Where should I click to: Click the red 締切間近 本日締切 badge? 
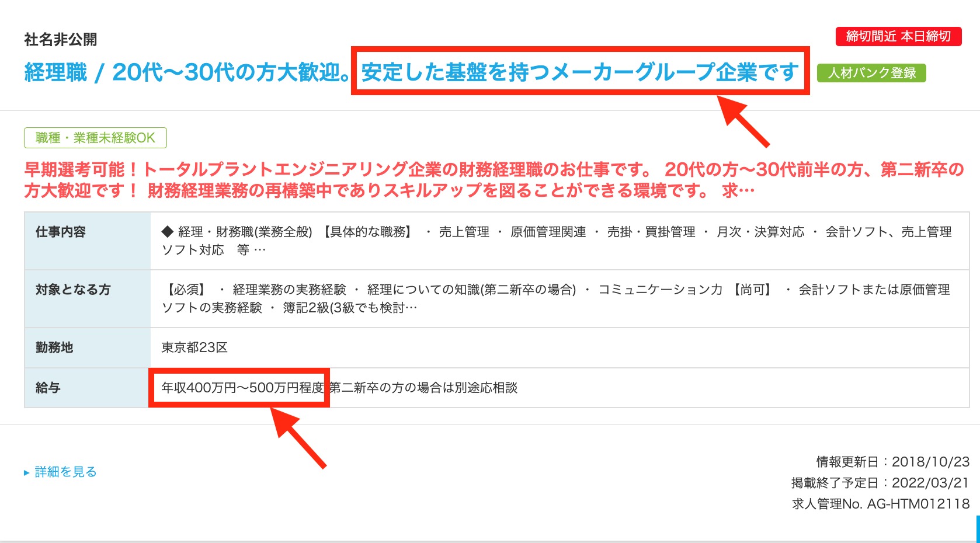(x=898, y=36)
